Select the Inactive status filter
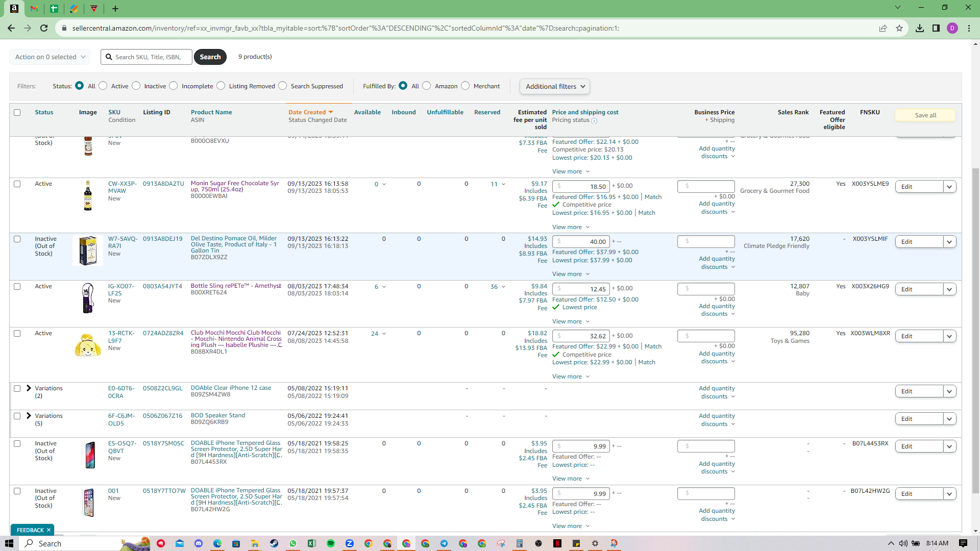 (136, 86)
